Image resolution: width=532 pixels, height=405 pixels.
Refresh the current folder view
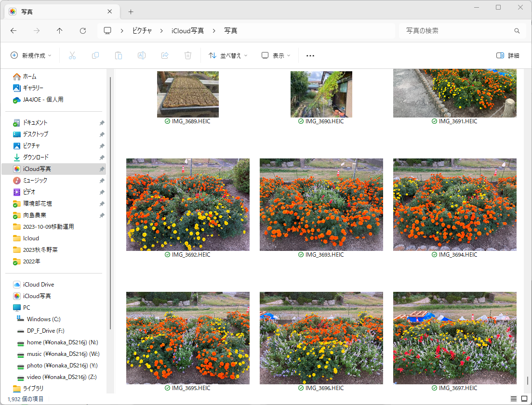pyautogui.click(x=83, y=31)
